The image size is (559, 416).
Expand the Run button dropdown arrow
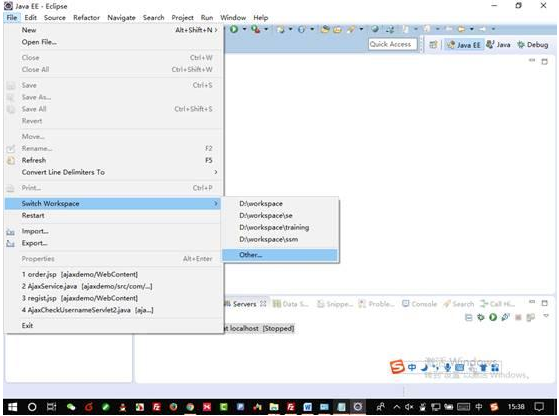click(x=245, y=29)
